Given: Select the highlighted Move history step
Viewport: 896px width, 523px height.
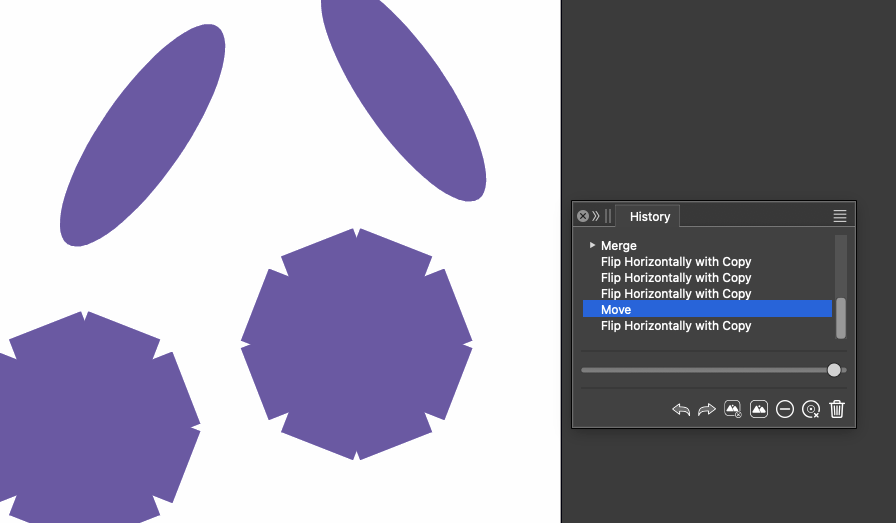Looking at the screenshot, I should click(x=707, y=309).
